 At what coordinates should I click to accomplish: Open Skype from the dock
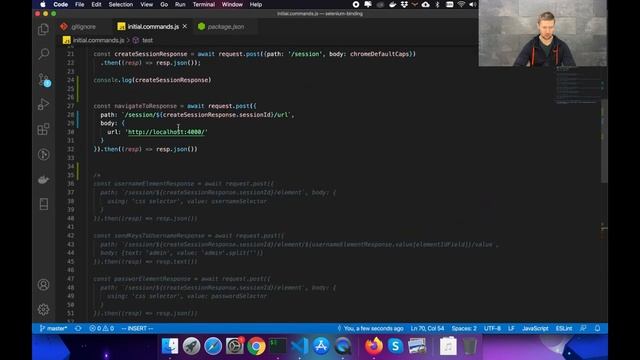395,346
